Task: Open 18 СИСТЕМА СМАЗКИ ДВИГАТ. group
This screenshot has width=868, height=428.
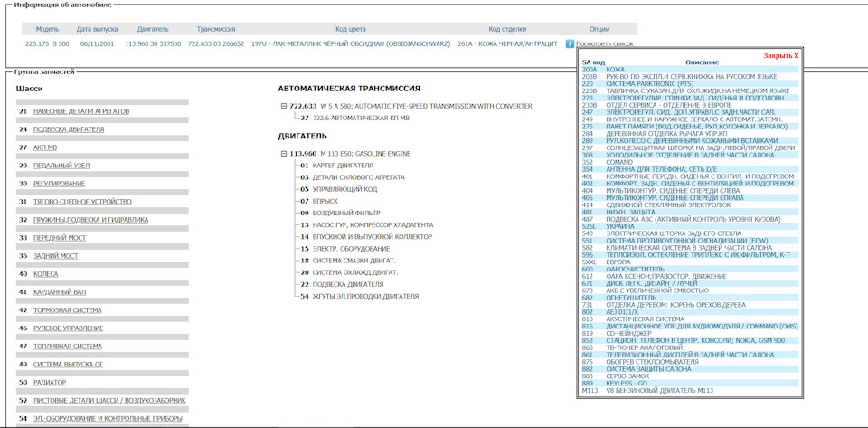Action: [348, 261]
